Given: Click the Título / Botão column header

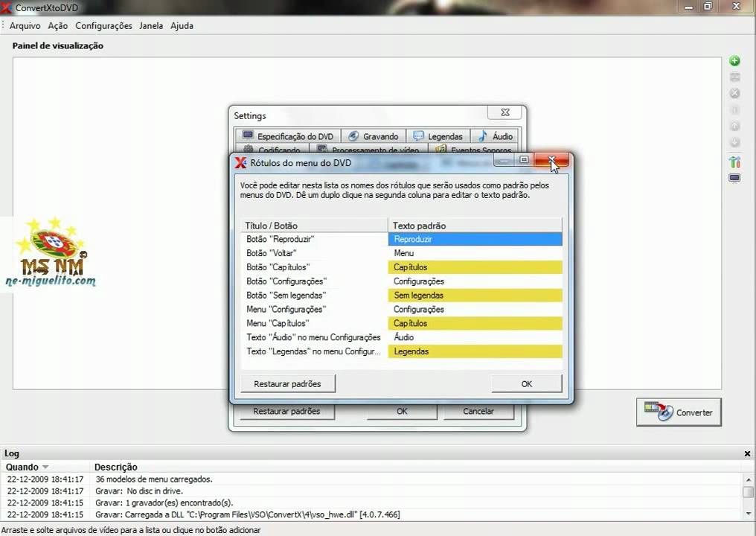Looking at the screenshot, I should pyautogui.click(x=314, y=226).
